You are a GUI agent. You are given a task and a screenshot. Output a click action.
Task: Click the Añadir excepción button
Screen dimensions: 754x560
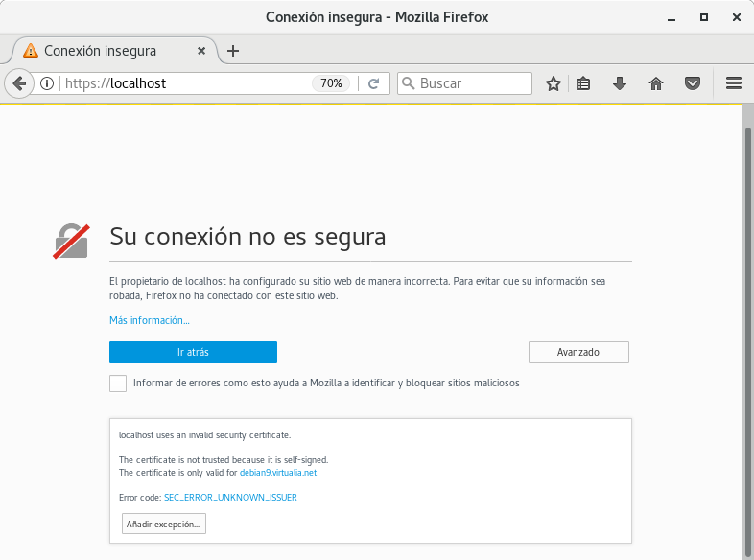tap(164, 525)
